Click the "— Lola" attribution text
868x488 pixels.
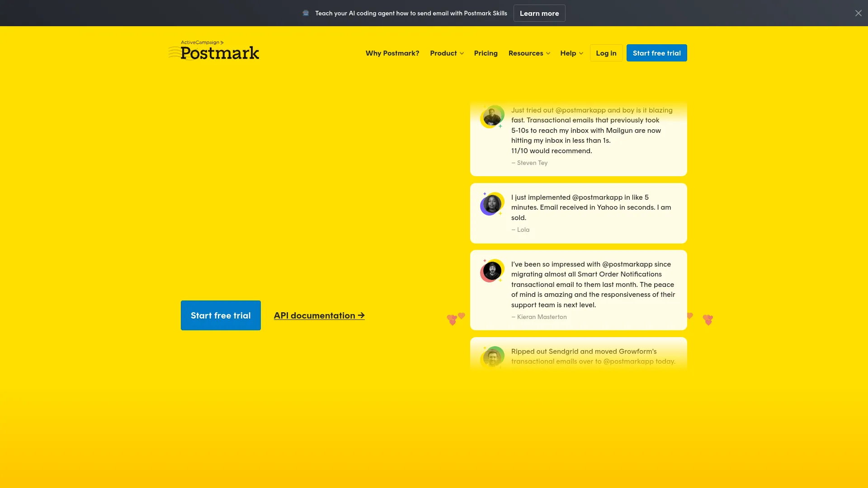point(520,230)
